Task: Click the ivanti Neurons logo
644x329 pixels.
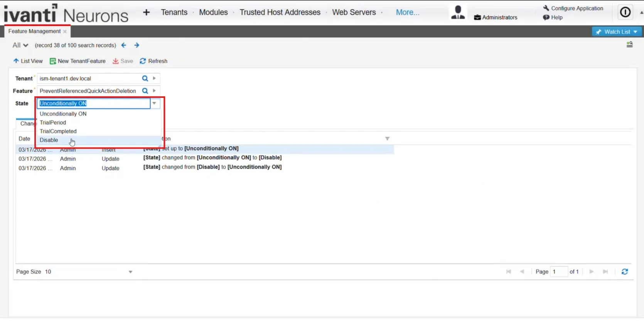Action: click(66, 13)
